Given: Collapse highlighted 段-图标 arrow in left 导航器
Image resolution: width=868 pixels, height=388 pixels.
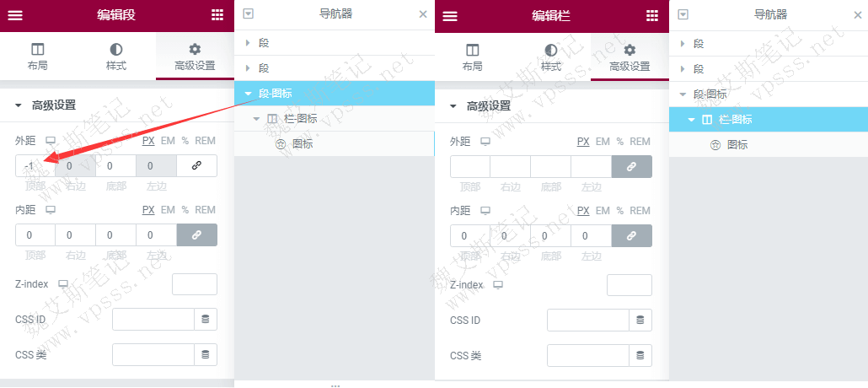Looking at the screenshot, I should point(248,94).
